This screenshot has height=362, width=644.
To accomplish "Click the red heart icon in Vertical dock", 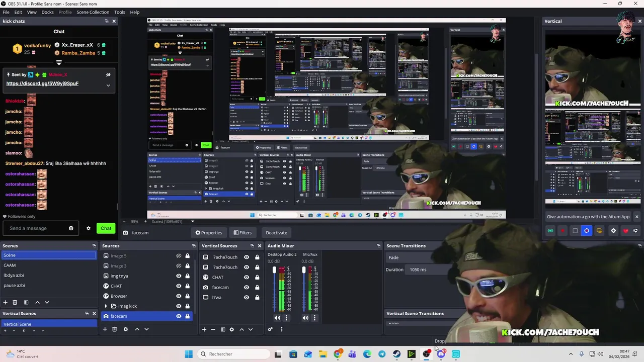I will coord(625,231).
